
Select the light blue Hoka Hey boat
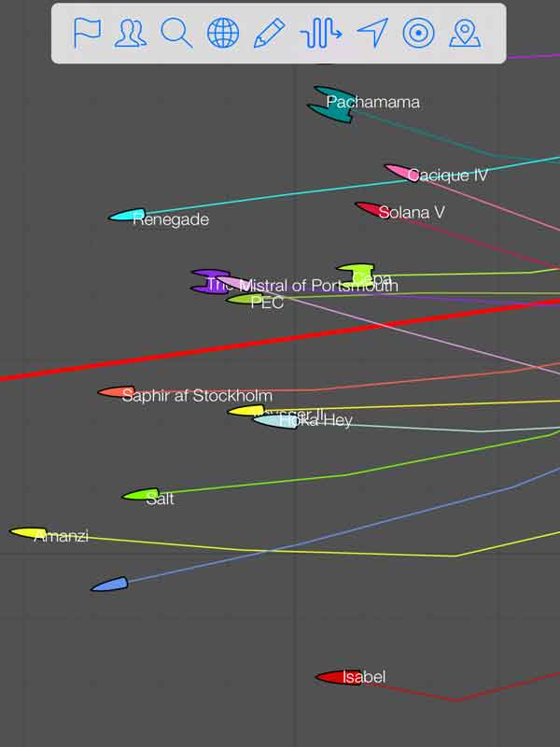coord(273,421)
